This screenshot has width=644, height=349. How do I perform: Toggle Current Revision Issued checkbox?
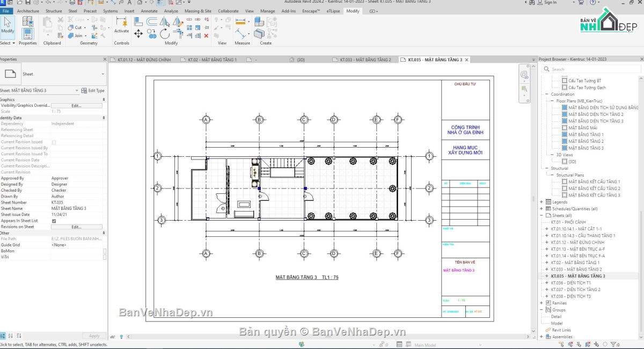54,141
